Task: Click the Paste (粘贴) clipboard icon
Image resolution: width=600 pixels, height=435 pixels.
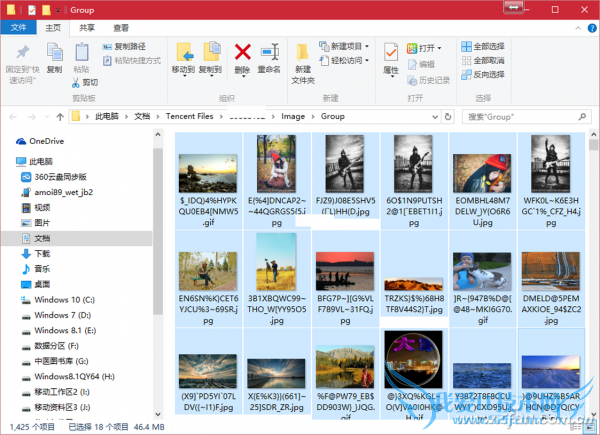Action: [x=81, y=56]
